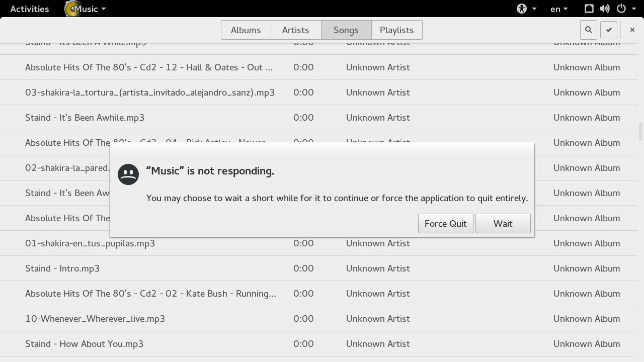The width and height of the screenshot is (644, 362).
Task: Open the en keyboard layout dropdown
Action: (x=558, y=9)
